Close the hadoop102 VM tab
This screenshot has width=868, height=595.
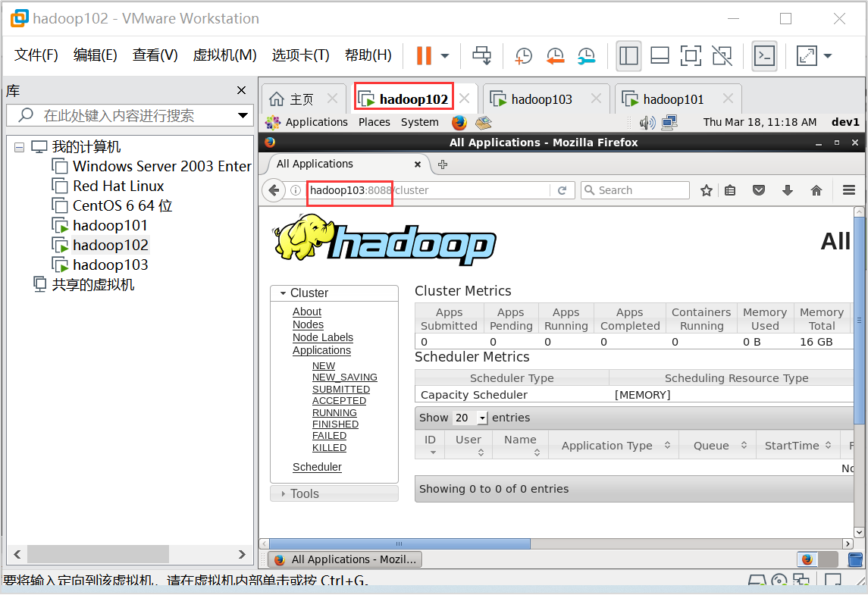click(465, 98)
